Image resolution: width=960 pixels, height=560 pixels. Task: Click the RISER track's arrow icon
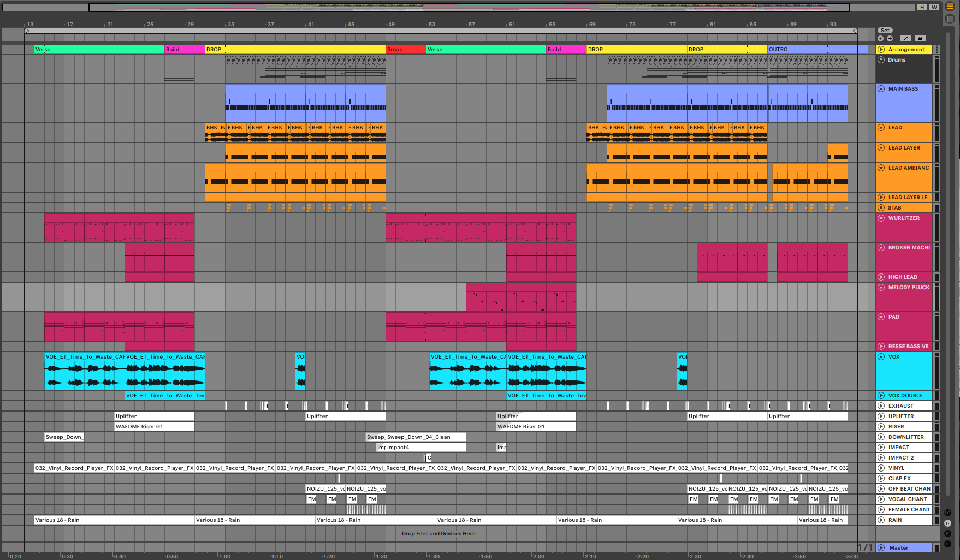click(881, 427)
